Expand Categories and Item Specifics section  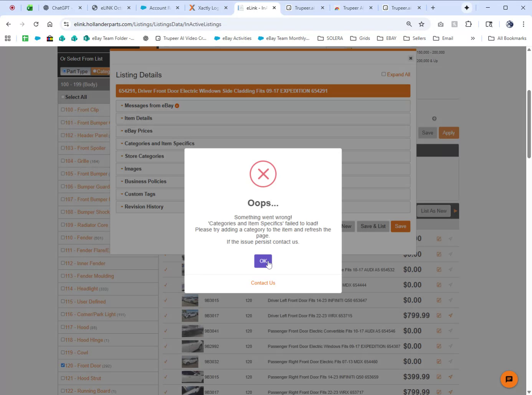coord(263,143)
